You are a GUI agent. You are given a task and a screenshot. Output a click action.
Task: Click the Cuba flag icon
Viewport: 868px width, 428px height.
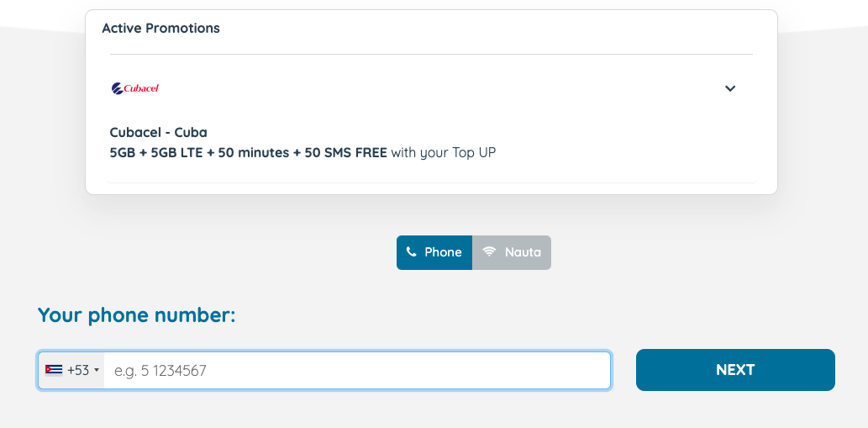tap(54, 370)
